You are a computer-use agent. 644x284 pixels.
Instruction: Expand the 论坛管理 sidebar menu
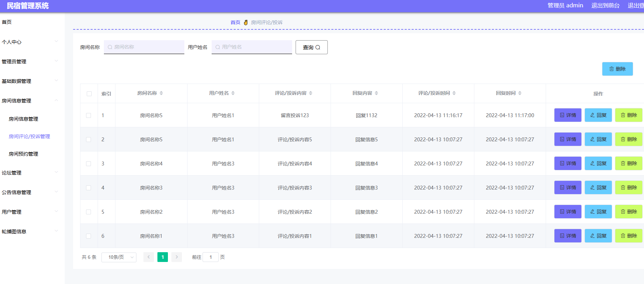coord(32,173)
